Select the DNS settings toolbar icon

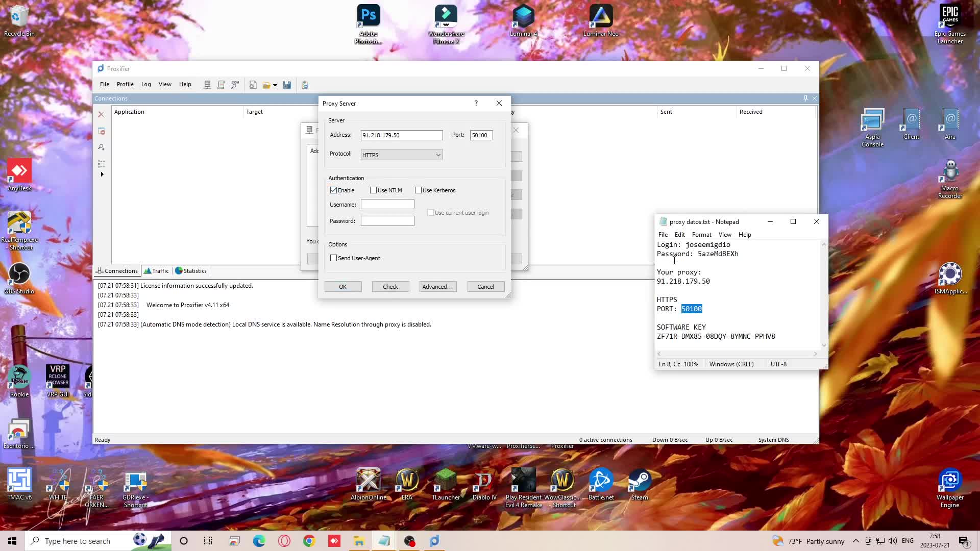point(235,85)
